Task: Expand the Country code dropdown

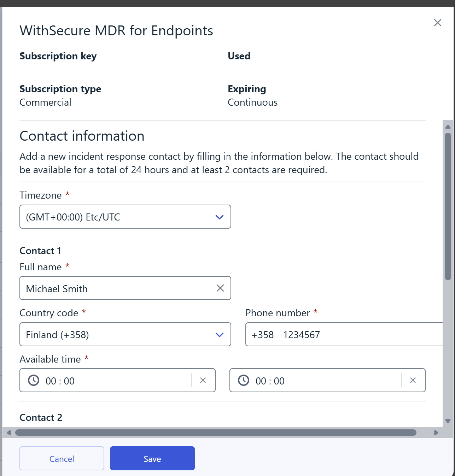Action: tap(125, 334)
